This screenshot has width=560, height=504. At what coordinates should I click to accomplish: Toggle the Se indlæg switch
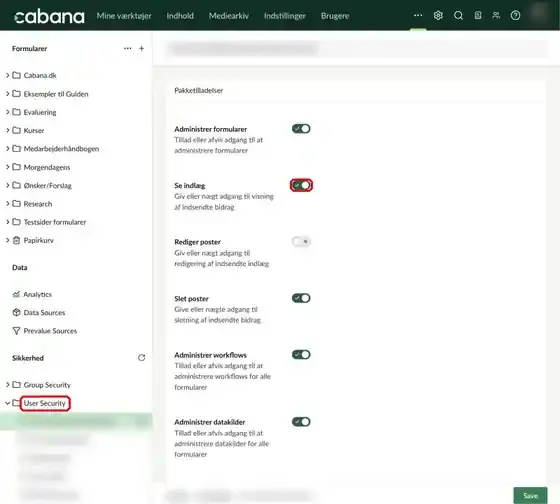coord(301,185)
